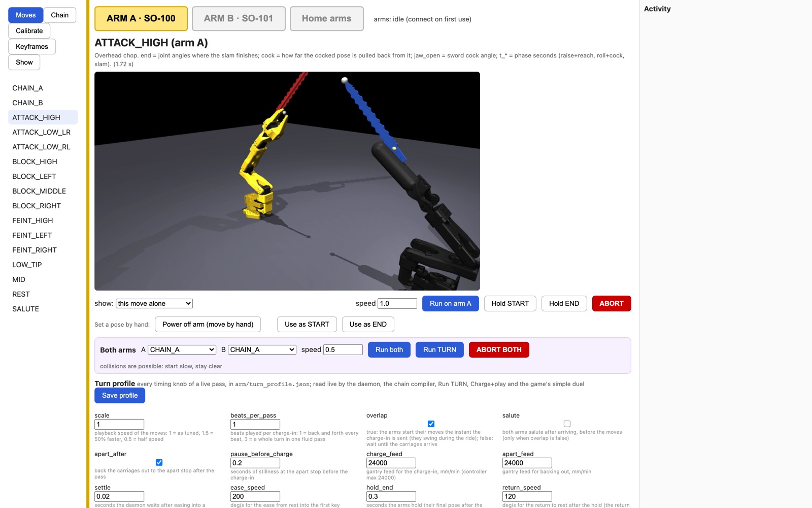Click the charge_feed input field
This screenshot has width=812, height=508.
coord(391,463)
